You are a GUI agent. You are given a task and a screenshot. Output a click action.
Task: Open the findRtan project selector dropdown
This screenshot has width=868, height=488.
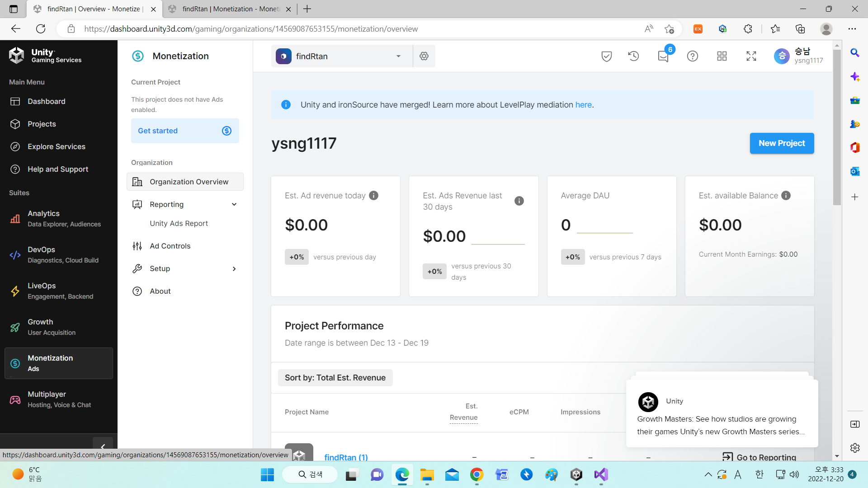point(342,56)
